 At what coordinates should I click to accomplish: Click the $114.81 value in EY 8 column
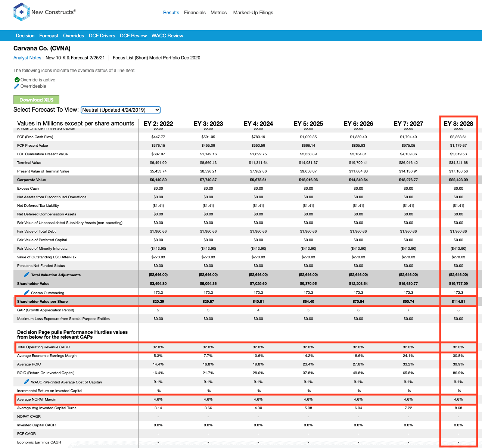click(x=458, y=302)
